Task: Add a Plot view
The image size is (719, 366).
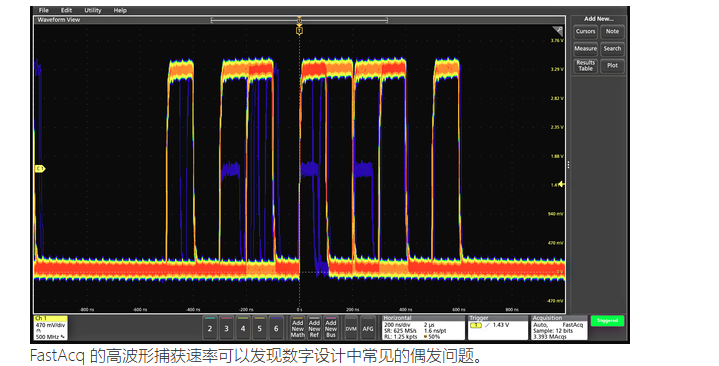Action: coord(612,66)
